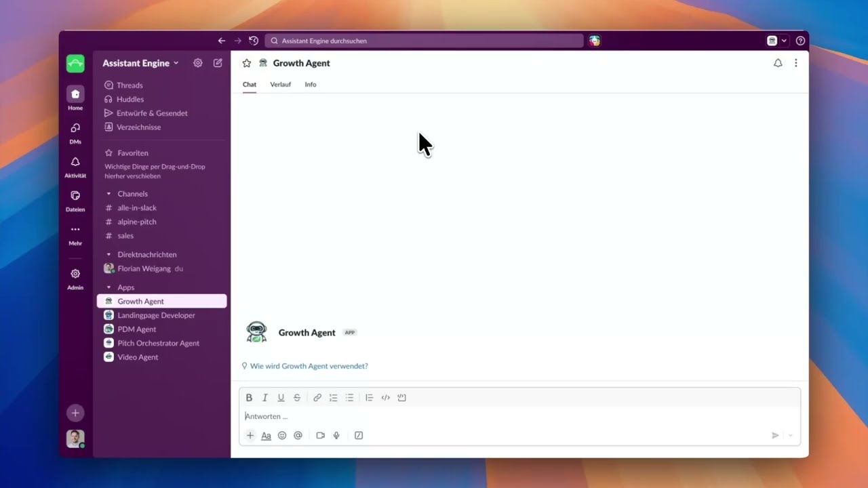Click the Growth Agent robot avatar
This screenshot has width=868, height=488.
click(256, 332)
